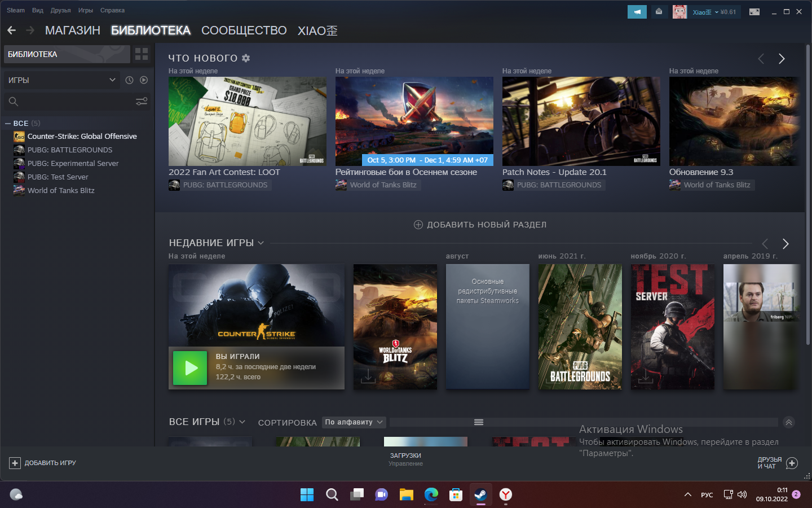Open the Игры menu
812x508 pixels.
coord(86,10)
